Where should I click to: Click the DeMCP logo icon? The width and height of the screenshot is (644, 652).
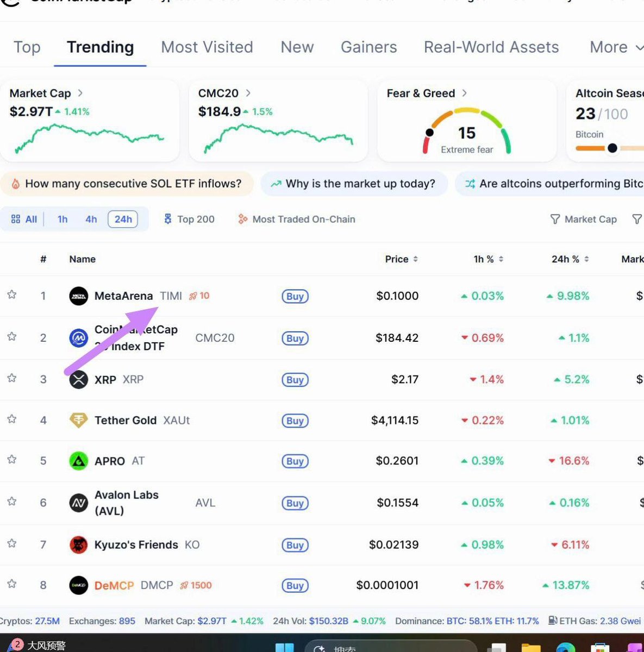click(x=79, y=585)
